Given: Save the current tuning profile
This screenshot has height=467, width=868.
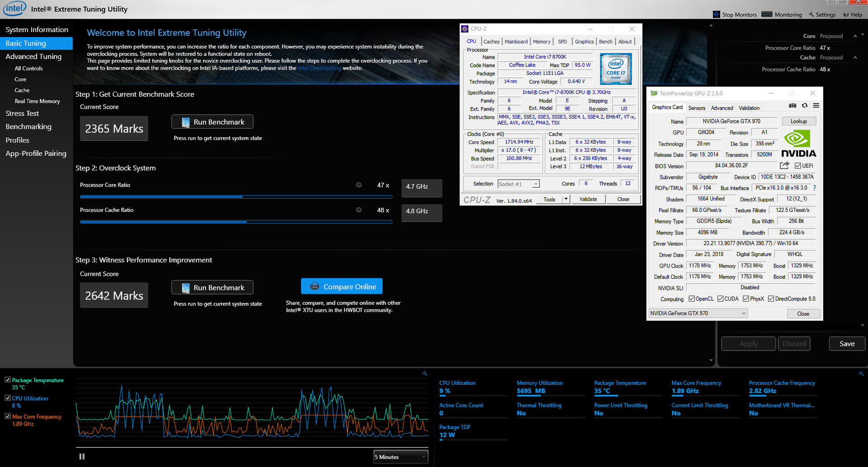Looking at the screenshot, I should pos(847,344).
